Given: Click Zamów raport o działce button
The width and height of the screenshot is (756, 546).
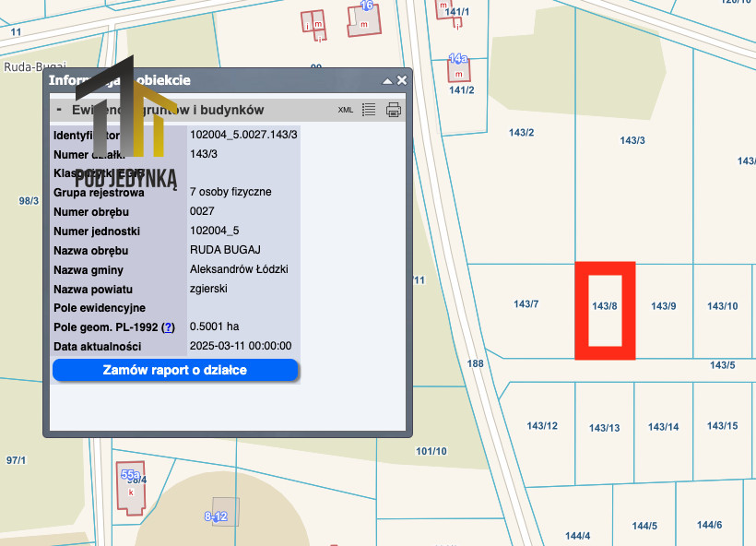Looking at the screenshot, I should click(x=175, y=370).
